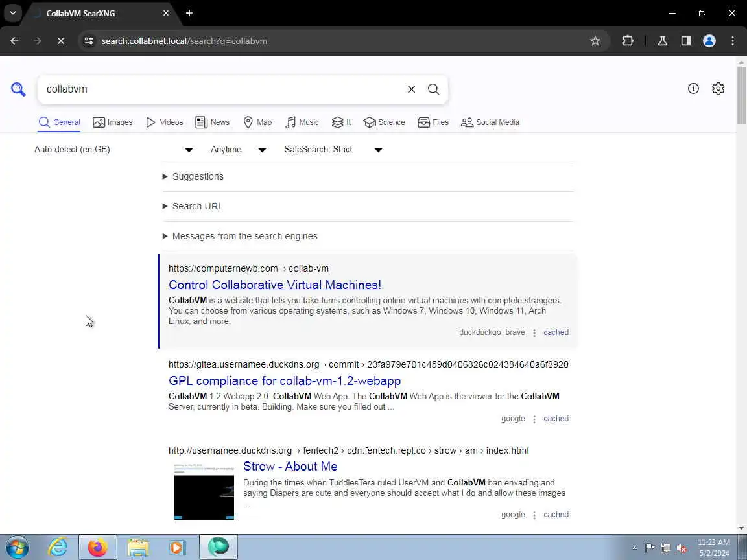Switch to the It category
Screen dimensions: 747x560
[x=341, y=122]
